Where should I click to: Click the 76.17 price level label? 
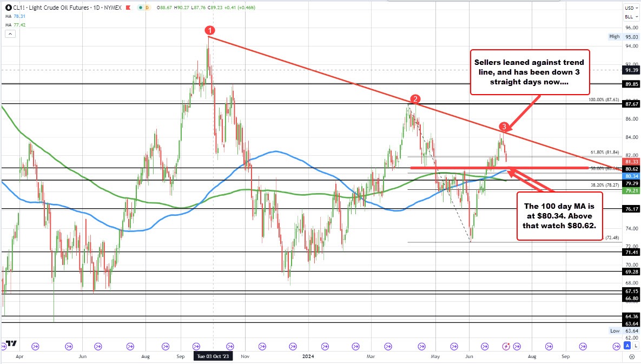tap(632, 209)
